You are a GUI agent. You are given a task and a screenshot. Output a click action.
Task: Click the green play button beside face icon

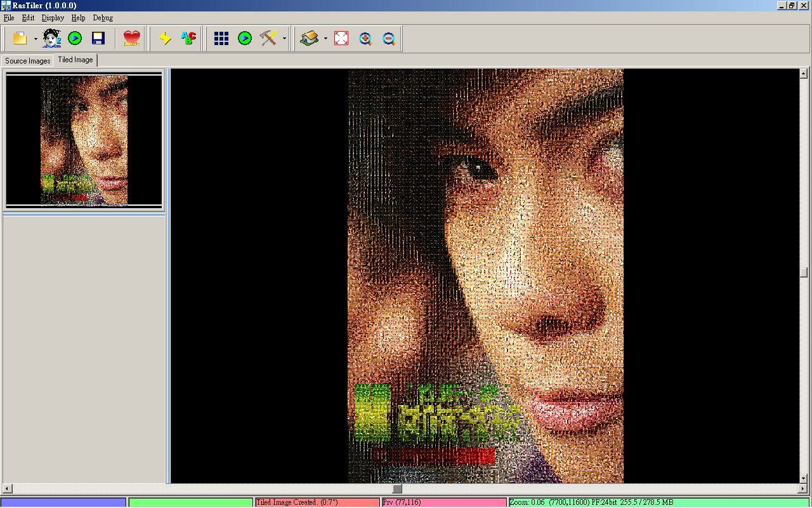[x=75, y=38]
